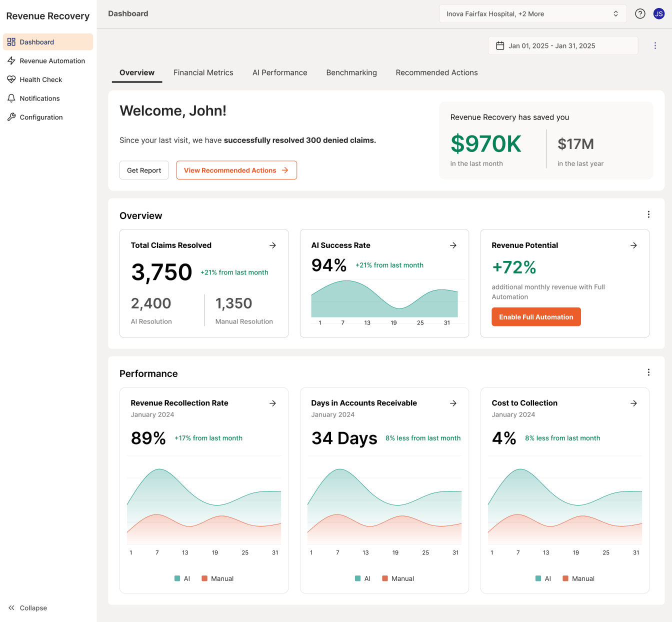
Task: Open Health Check in sidebar
Action: point(48,79)
